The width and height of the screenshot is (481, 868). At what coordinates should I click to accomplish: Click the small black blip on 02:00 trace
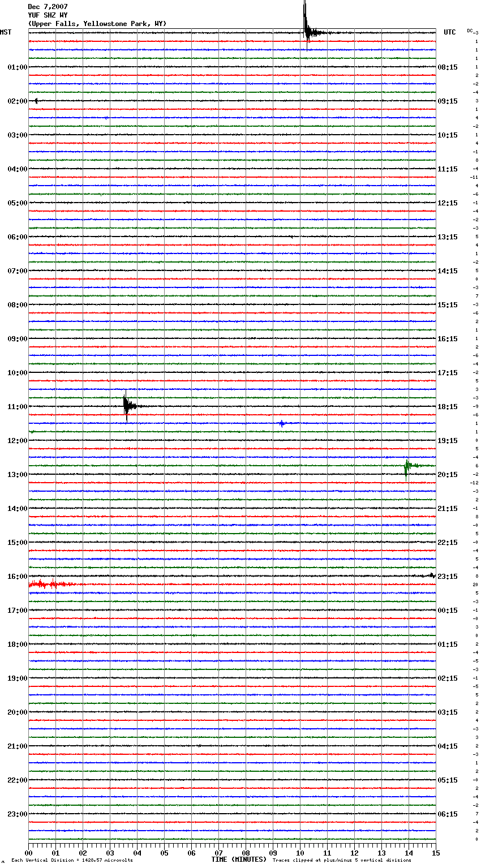tap(36, 101)
